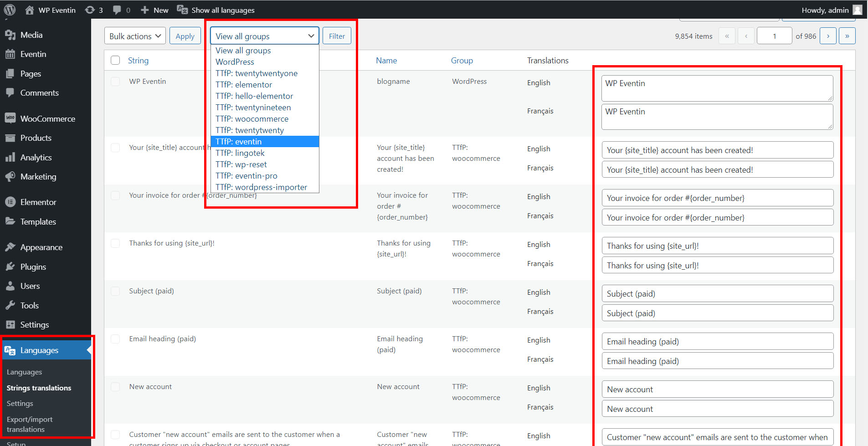
Task: Tick checkbox for Customer new account string
Action: coord(115,435)
